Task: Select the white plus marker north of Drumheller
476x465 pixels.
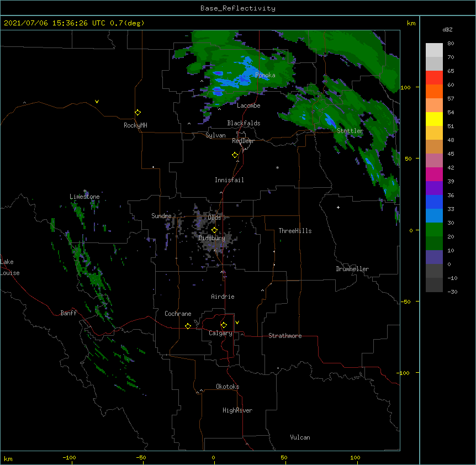Action: (x=338, y=207)
